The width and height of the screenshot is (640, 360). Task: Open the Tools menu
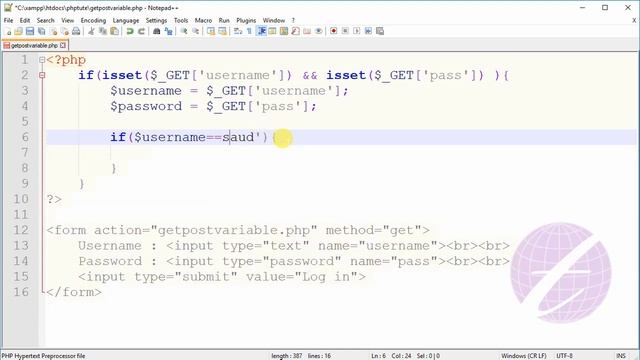point(181,20)
